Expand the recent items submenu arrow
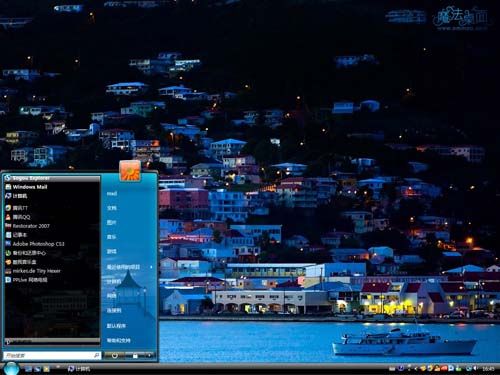500x375 pixels. click(x=151, y=267)
